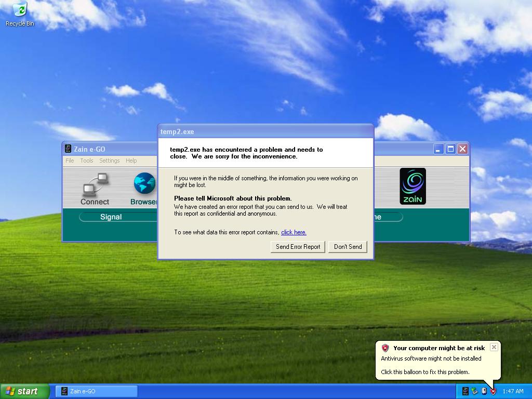The image size is (532, 399).
Task: Minimize the Zain e-GO window
Action: point(438,149)
